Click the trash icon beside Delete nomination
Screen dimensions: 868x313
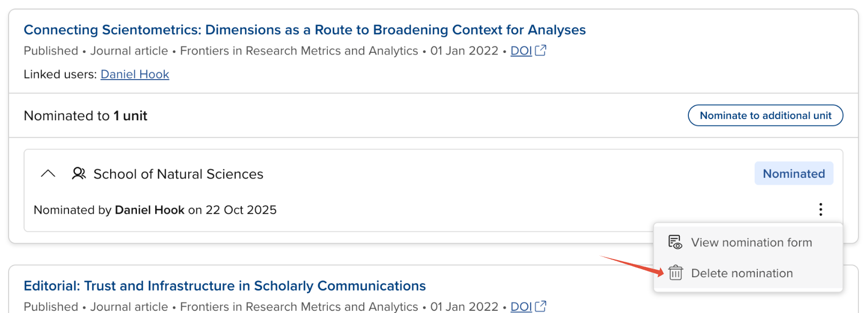(675, 273)
